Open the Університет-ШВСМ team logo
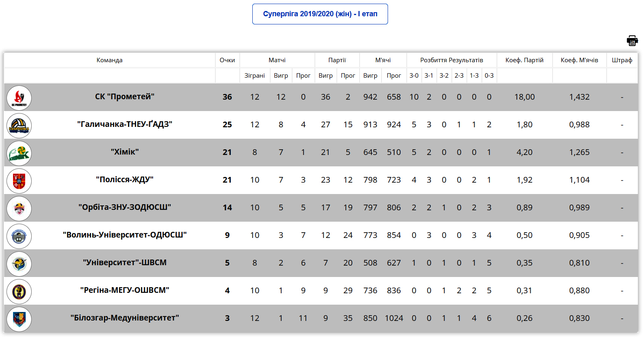The image size is (644, 338). [19, 264]
